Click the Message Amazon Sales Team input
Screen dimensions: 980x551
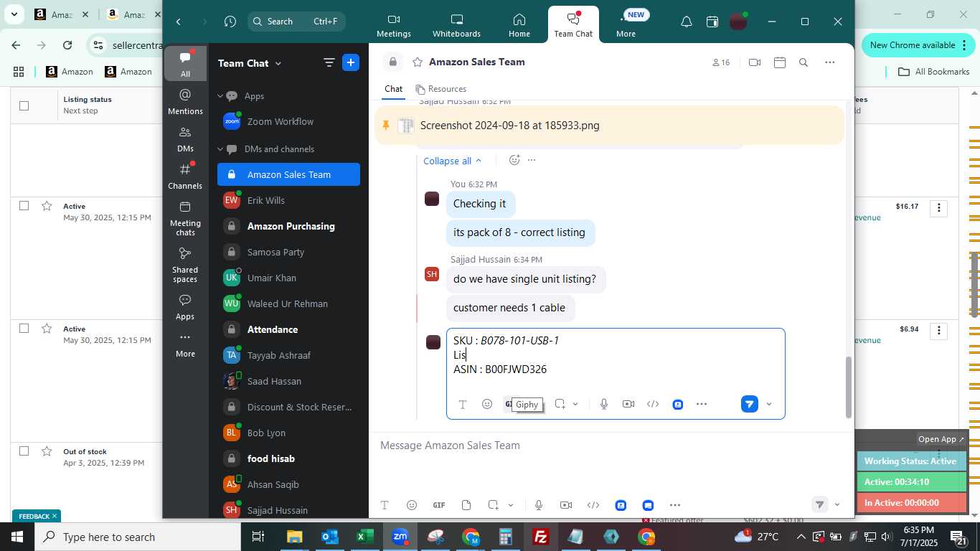pos(611,446)
